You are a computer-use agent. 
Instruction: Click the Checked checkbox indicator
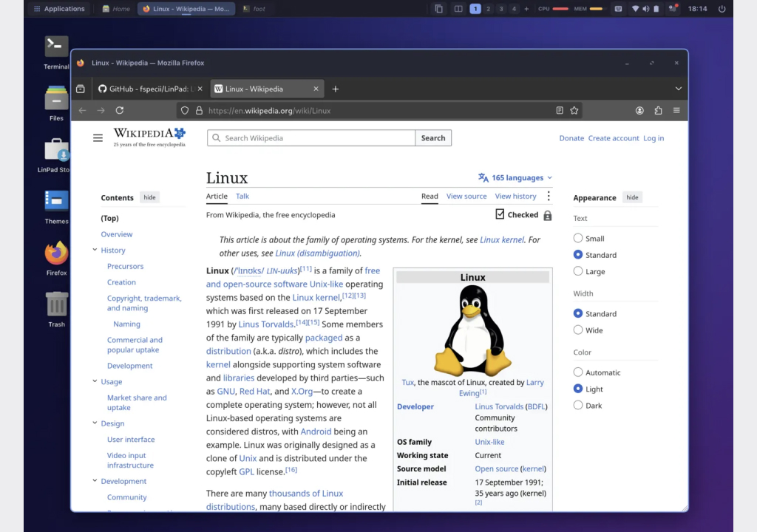(x=500, y=214)
